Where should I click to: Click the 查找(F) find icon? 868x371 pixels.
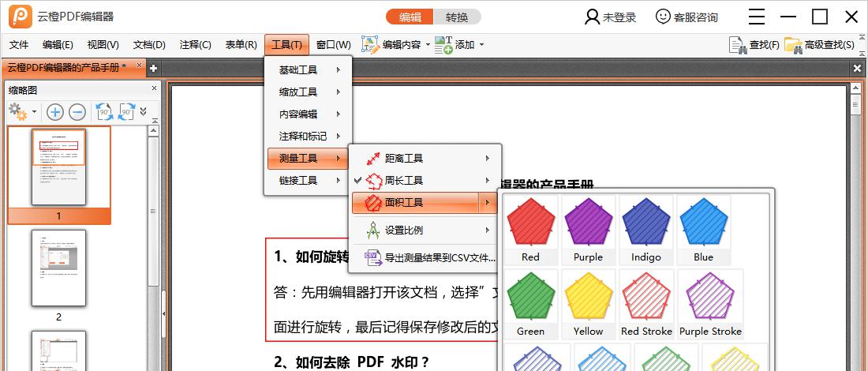point(737,46)
